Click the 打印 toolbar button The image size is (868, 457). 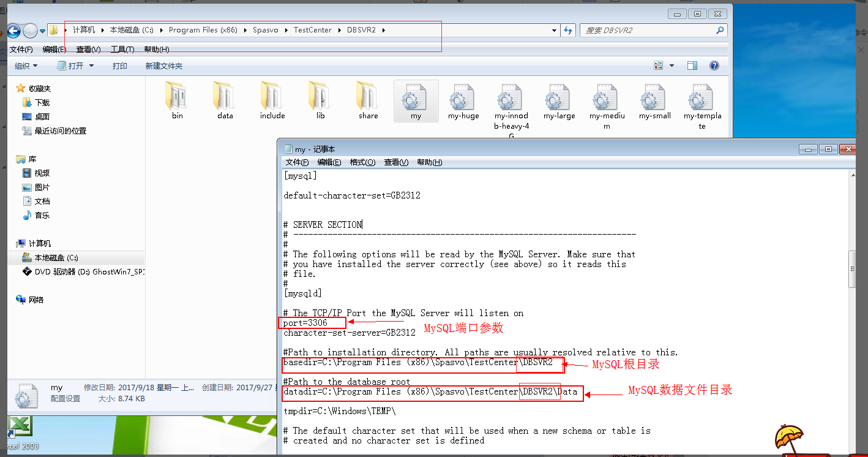point(120,66)
